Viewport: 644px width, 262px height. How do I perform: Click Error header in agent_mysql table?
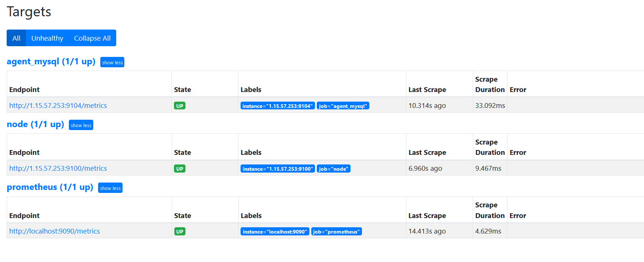point(518,89)
